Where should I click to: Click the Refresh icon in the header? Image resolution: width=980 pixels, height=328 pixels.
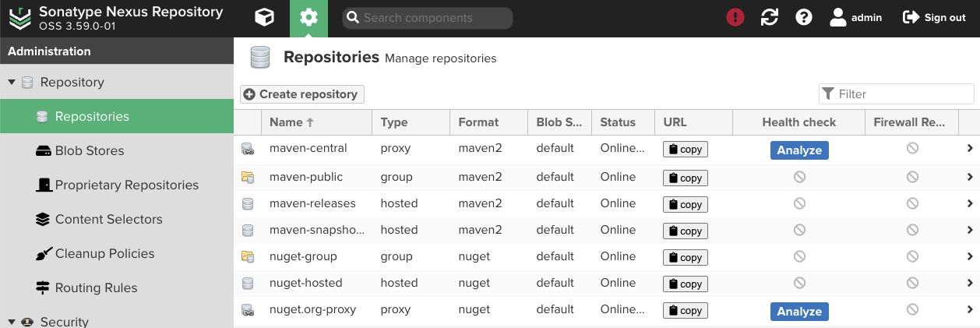(770, 18)
